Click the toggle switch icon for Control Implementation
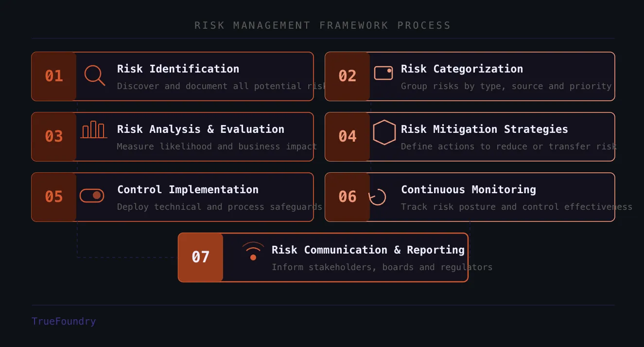Viewport: 644px width, 347px height. [x=92, y=196]
